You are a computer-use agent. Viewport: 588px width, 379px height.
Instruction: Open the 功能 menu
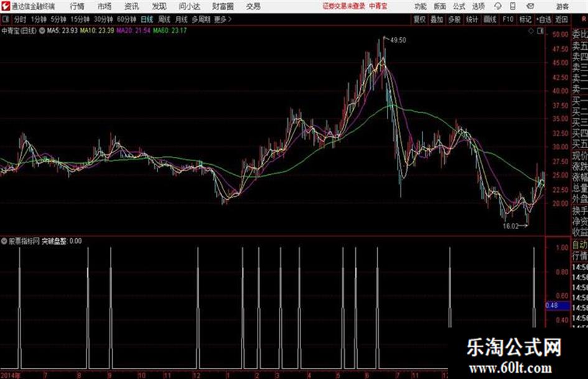421,6
